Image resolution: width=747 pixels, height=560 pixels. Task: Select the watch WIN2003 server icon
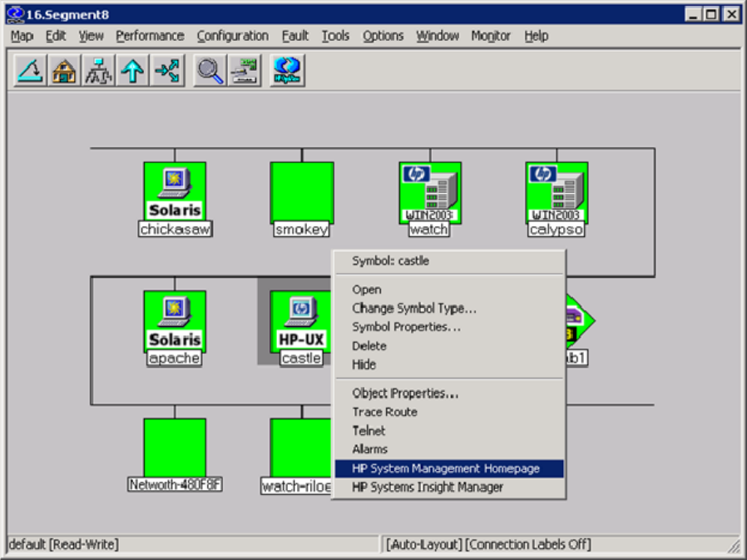click(430, 192)
